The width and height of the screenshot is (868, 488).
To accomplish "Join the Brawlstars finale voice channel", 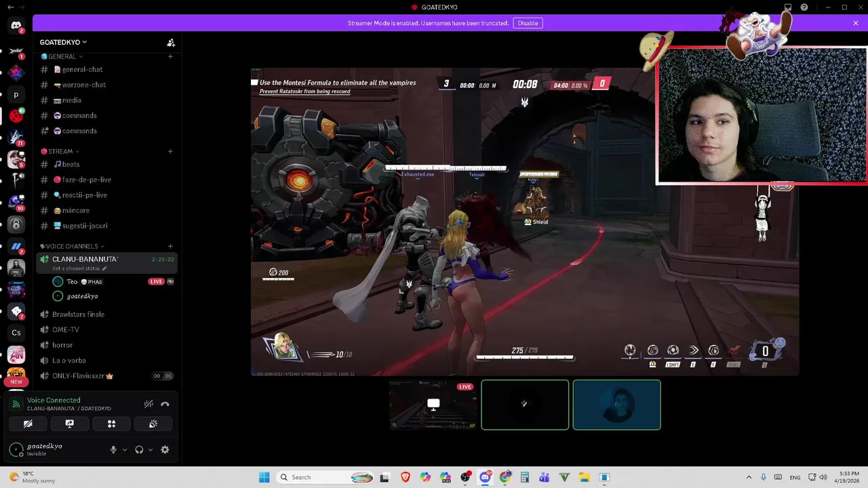I will click(x=107, y=314).
